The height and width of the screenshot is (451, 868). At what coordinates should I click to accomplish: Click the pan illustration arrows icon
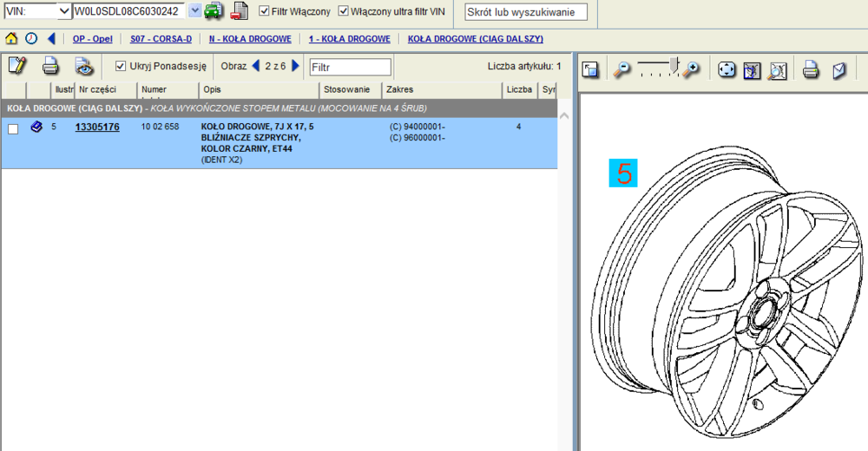coord(727,70)
